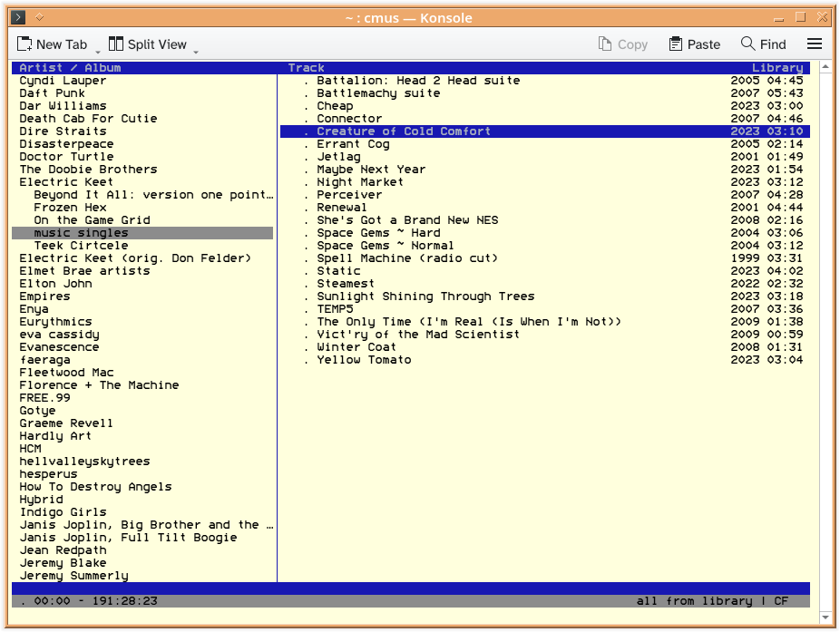Click the Paste toolbar button

(x=695, y=44)
